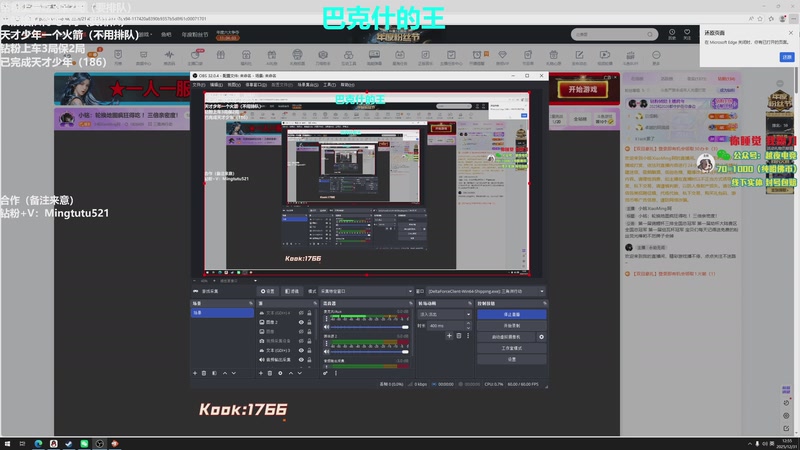Open the 文件(F) menu in OBS

[198, 85]
